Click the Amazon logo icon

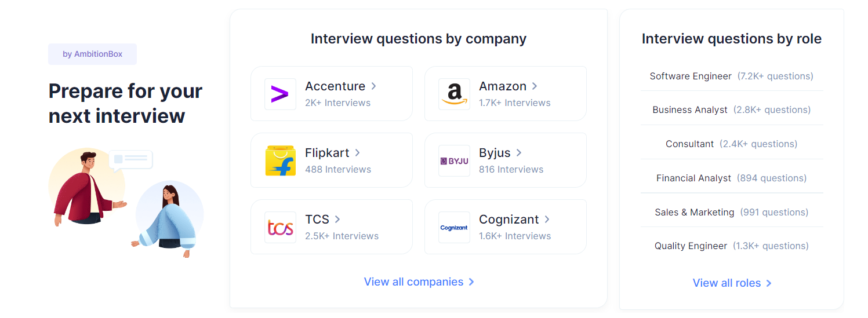pos(454,94)
